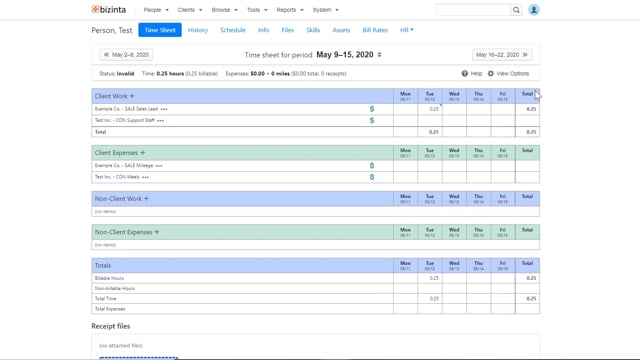Click the Client Expenses section header
Viewport: 640px width, 360px height.
coord(116,153)
